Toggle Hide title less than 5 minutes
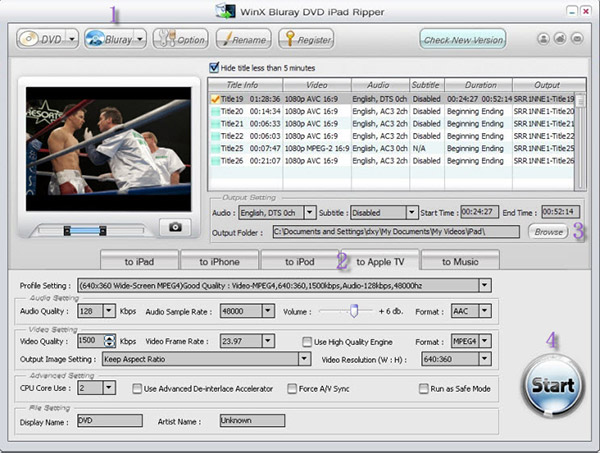 (x=214, y=68)
